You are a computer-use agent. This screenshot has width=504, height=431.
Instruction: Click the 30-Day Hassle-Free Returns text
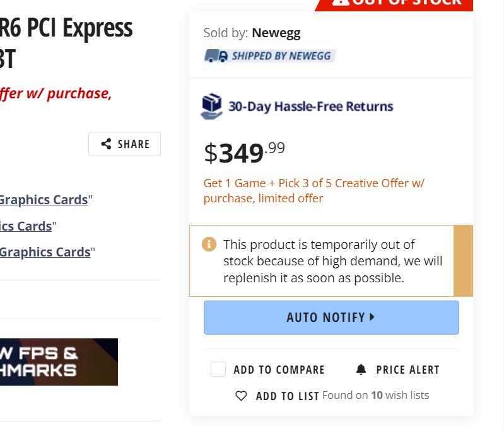[x=311, y=106]
